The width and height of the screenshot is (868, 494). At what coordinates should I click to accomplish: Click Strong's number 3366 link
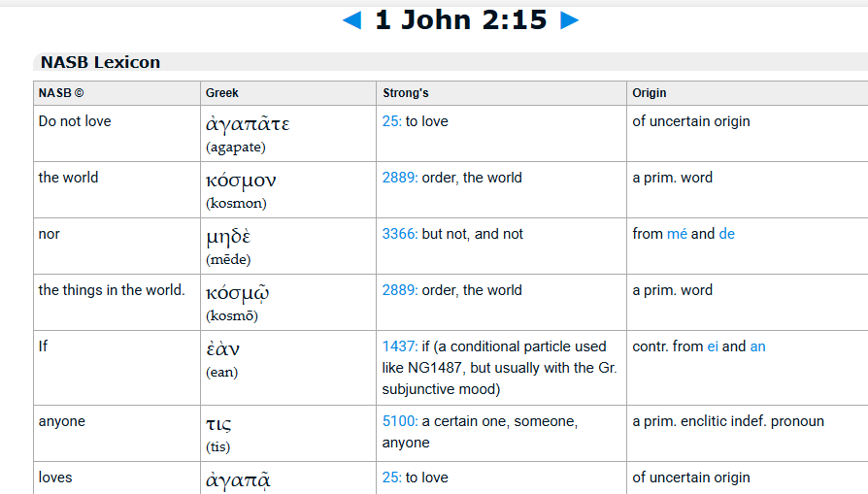tap(399, 234)
